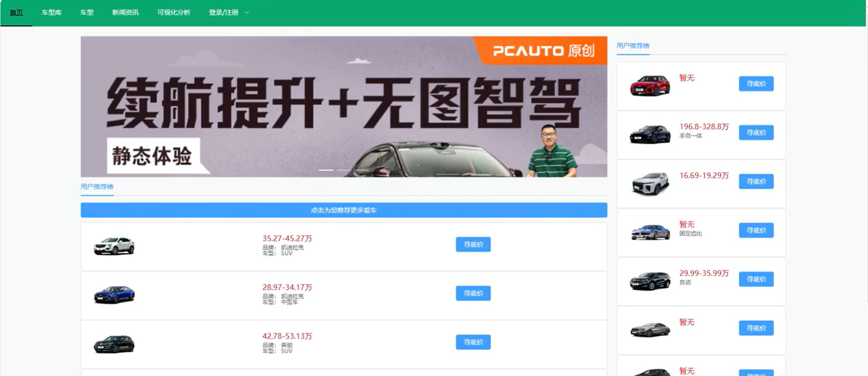This screenshot has width=868, height=376.
Task: Open the 续航提升+无图智驾 banner image
Action: pyautogui.click(x=344, y=106)
